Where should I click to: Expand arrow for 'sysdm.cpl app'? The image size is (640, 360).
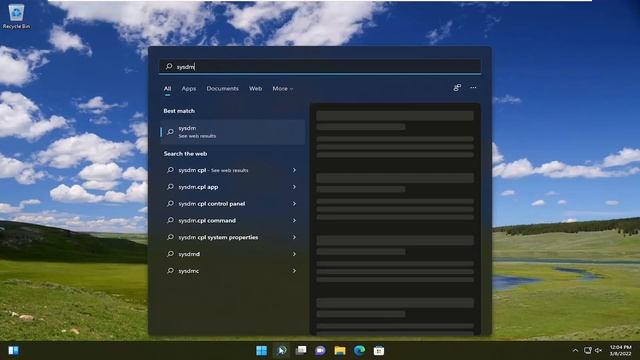(294, 187)
